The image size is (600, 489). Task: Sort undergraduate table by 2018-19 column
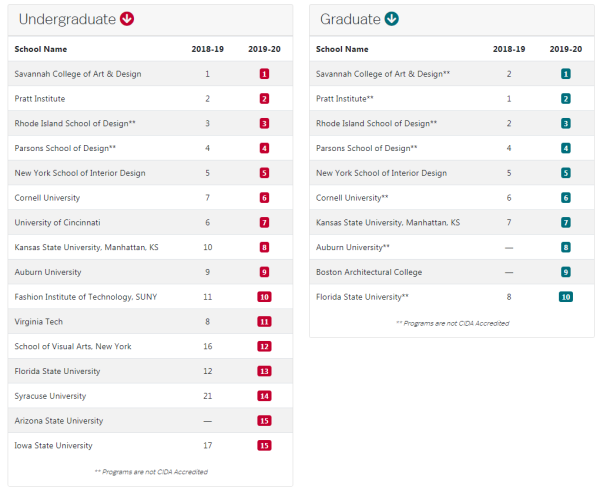point(207,49)
